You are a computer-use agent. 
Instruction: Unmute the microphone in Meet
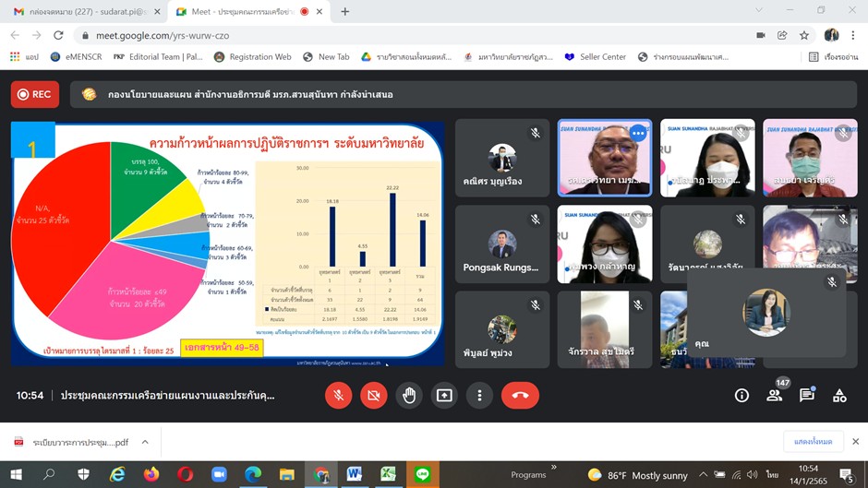(338, 395)
